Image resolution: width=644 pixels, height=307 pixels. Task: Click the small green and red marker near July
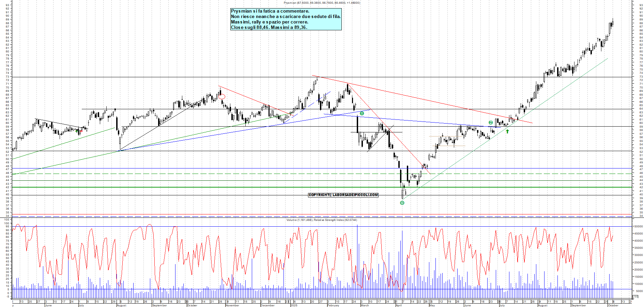tap(80, 131)
